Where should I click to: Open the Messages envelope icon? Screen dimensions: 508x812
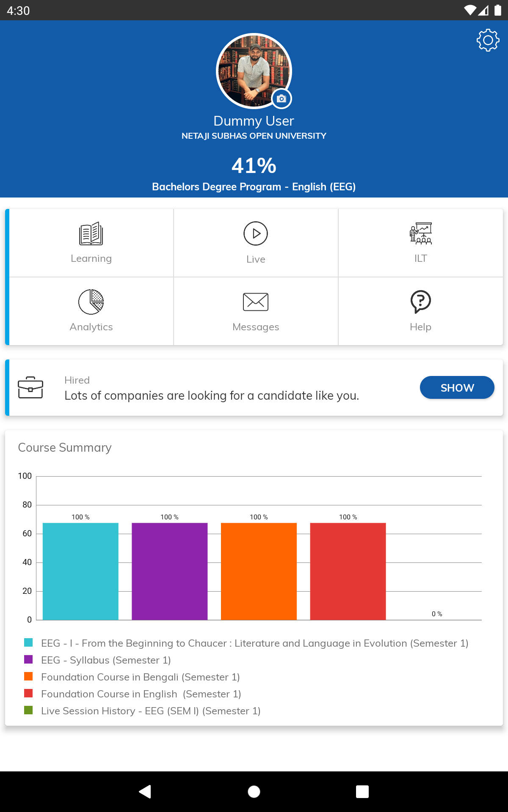pos(256,302)
